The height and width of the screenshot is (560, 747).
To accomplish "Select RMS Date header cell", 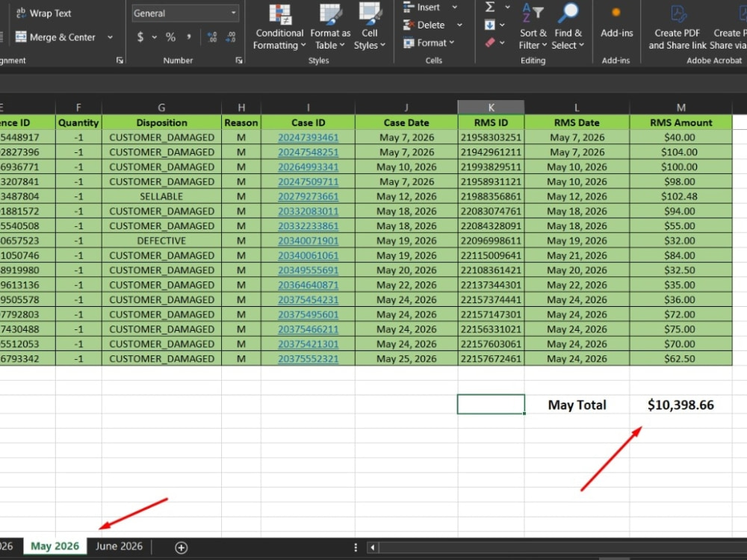I will 577,122.
